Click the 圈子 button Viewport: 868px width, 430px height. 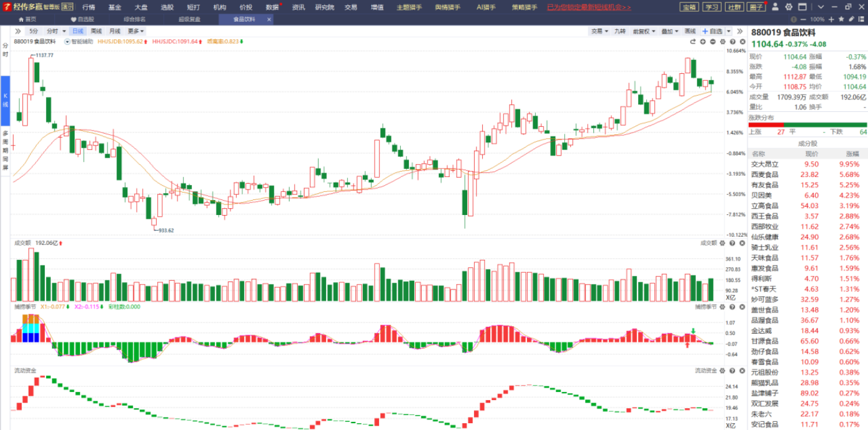click(756, 7)
